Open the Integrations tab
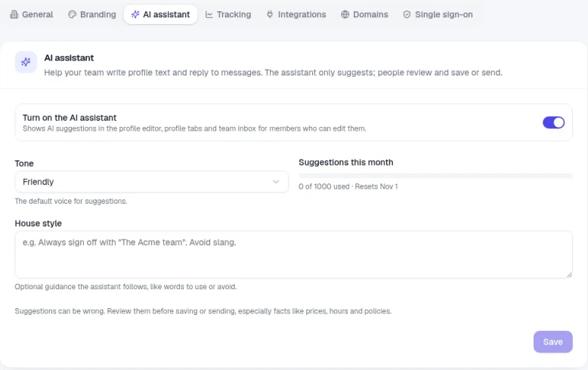The height and width of the screenshot is (370, 588). pyautogui.click(x=296, y=14)
